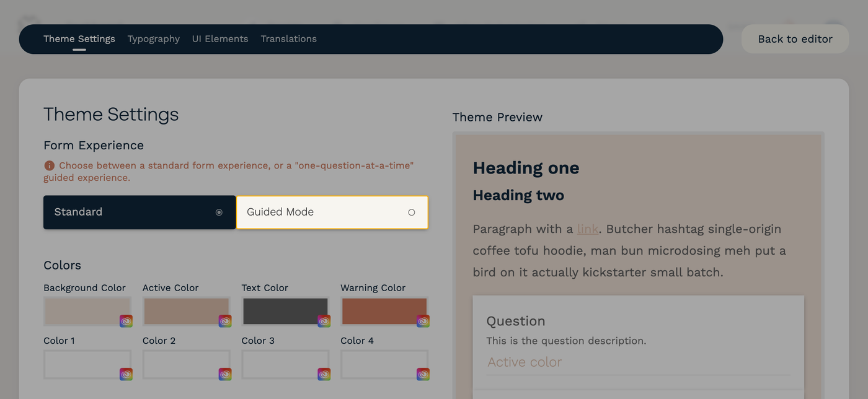The width and height of the screenshot is (868, 399).
Task: Select the Standard form experience
Action: 139,212
